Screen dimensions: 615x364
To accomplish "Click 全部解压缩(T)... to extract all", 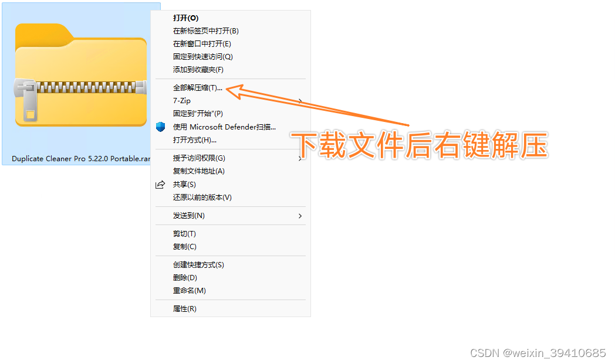I will [x=198, y=88].
